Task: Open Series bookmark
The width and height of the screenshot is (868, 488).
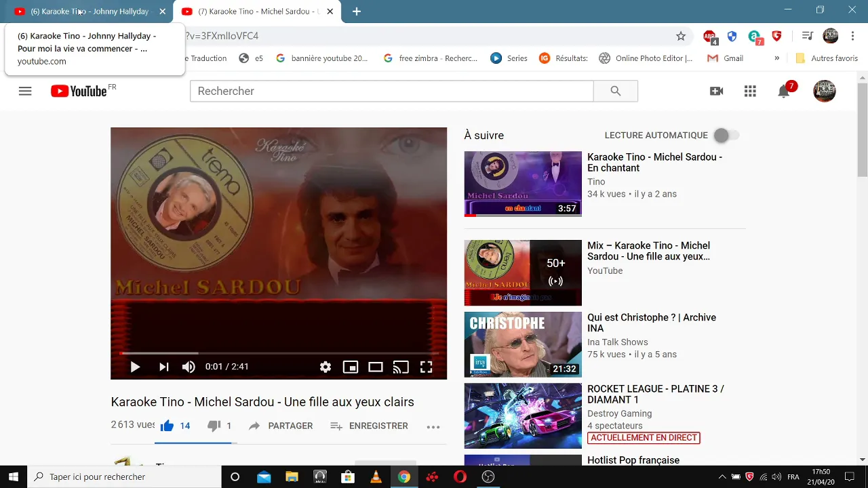Action: click(509, 58)
